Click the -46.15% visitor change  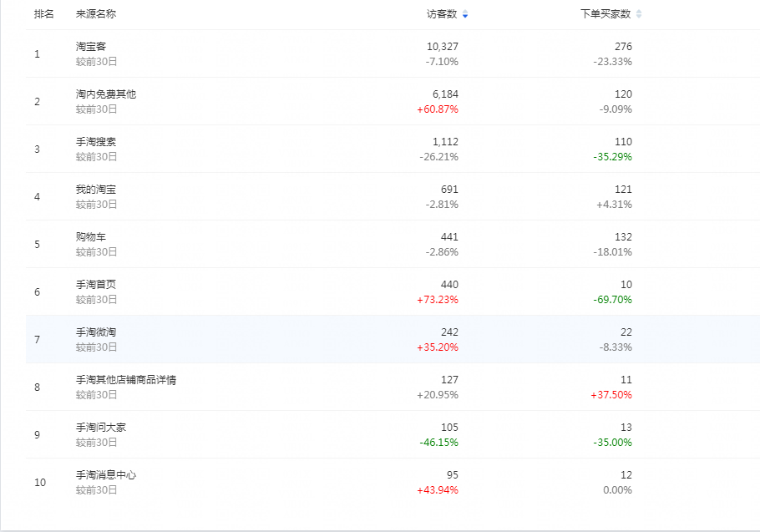pos(439,443)
